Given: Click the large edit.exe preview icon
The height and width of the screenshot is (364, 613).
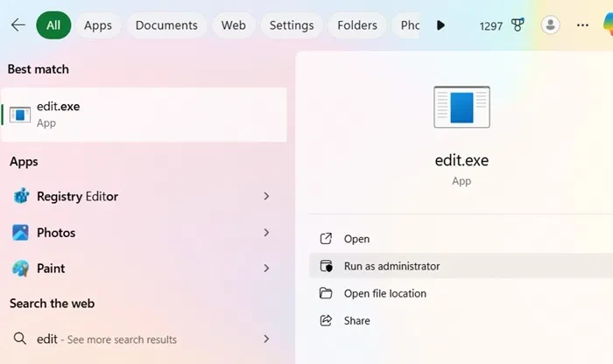Looking at the screenshot, I should (462, 108).
